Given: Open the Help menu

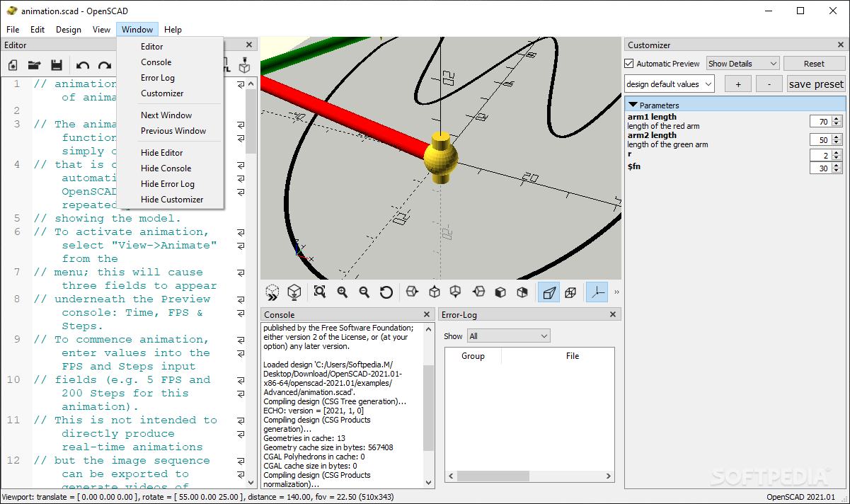Looking at the screenshot, I should 173,30.
